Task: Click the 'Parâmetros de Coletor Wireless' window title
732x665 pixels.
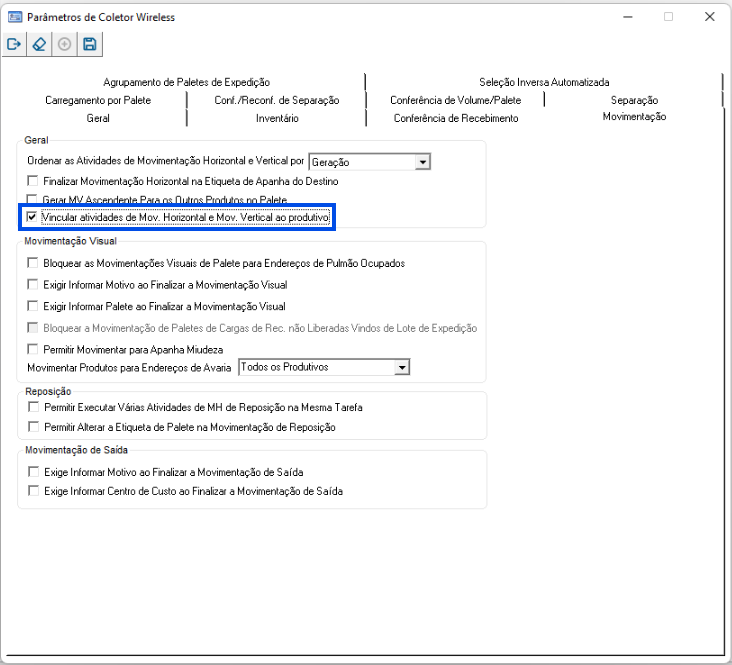Action: (101, 17)
